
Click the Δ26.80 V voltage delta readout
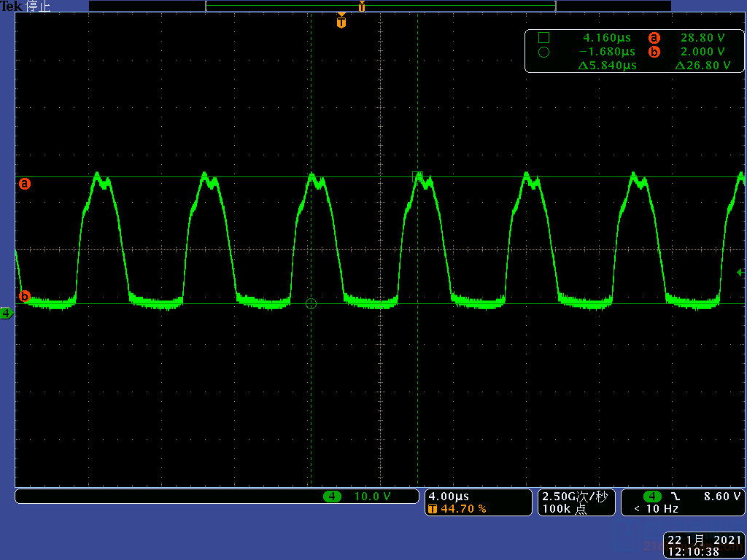[703, 65]
